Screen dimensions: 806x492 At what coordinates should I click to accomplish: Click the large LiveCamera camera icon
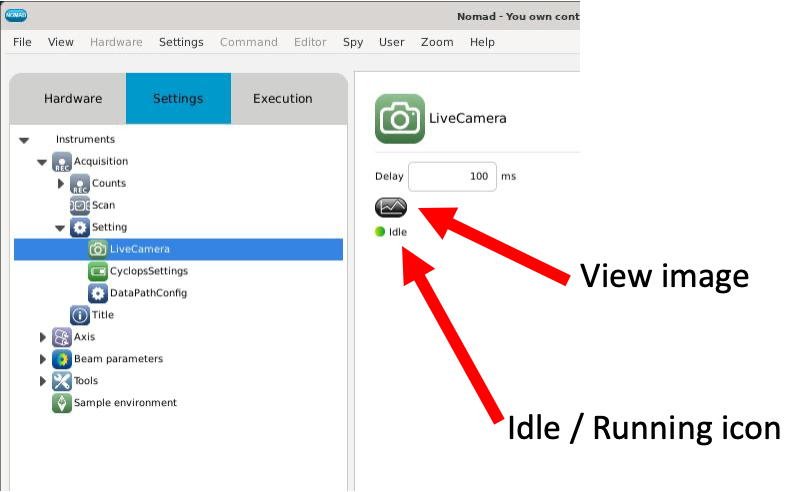pyautogui.click(x=400, y=119)
